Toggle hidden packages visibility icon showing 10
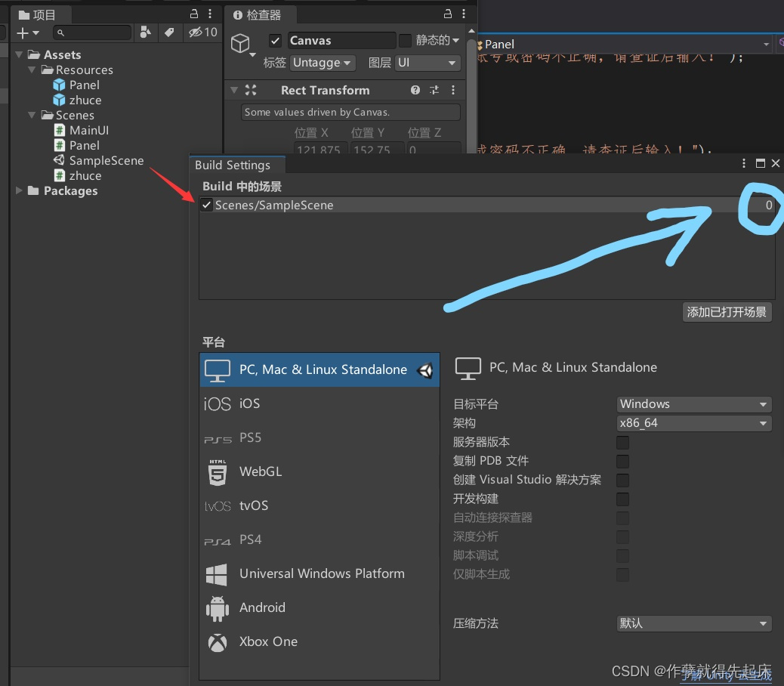 click(x=202, y=32)
